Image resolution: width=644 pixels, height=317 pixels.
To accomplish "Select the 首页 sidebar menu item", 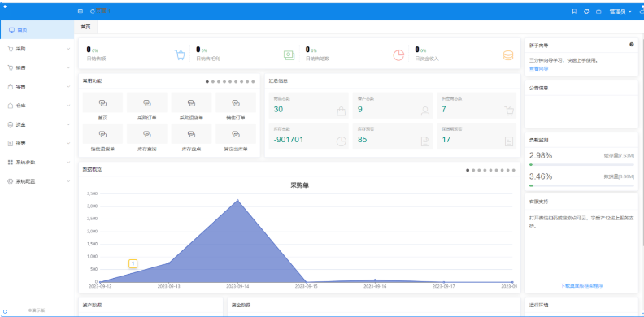I will coord(37,30).
